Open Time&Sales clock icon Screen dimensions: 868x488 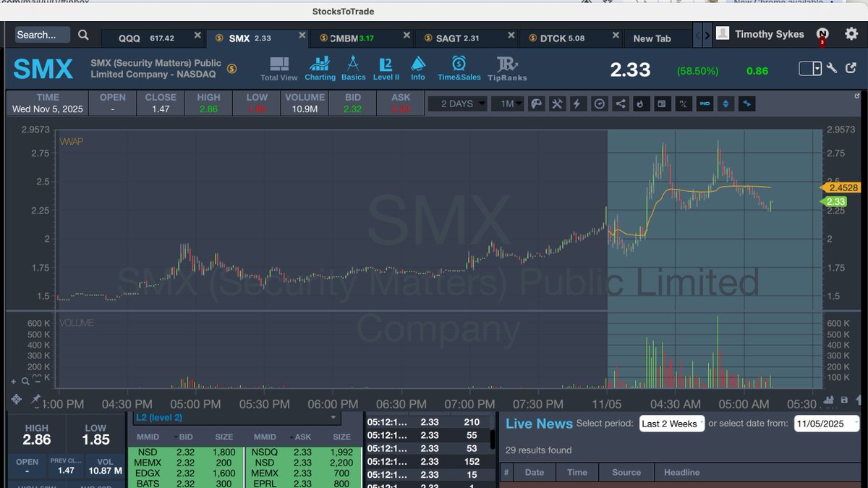point(459,69)
